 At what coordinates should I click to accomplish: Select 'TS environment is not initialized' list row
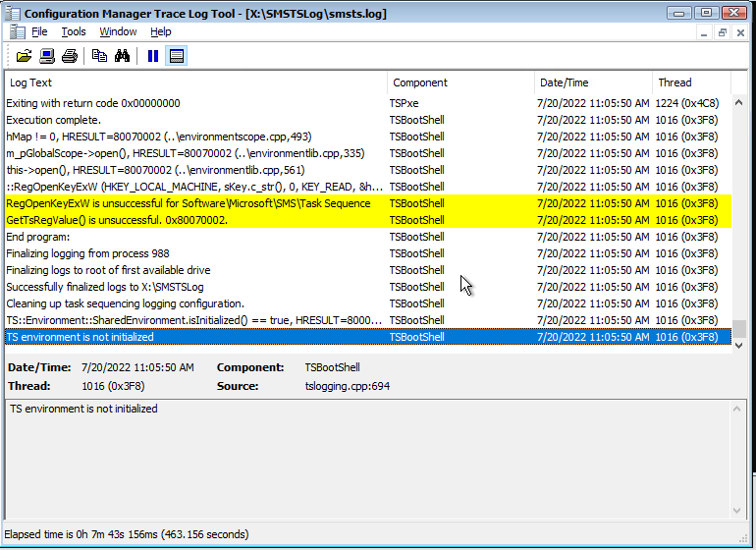pos(368,337)
